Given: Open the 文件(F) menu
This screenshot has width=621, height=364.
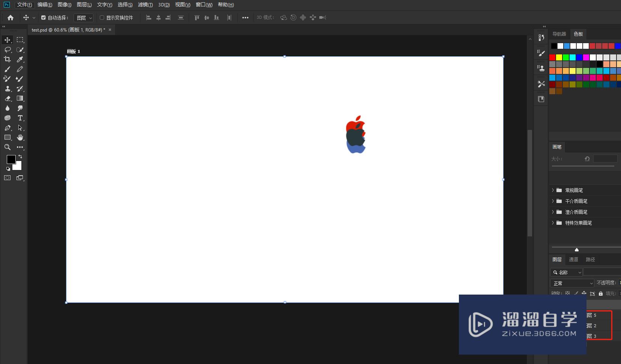Looking at the screenshot, I should pos(24,5).
